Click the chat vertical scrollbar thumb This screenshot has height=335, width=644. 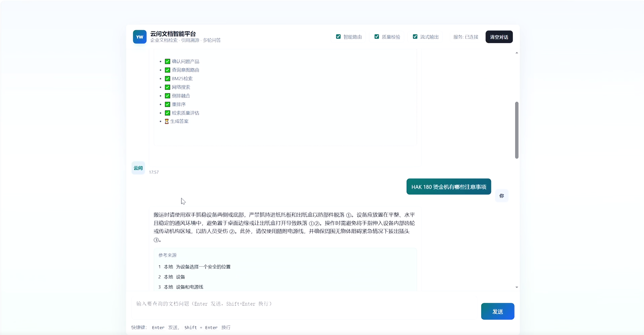tap(517, 130)
